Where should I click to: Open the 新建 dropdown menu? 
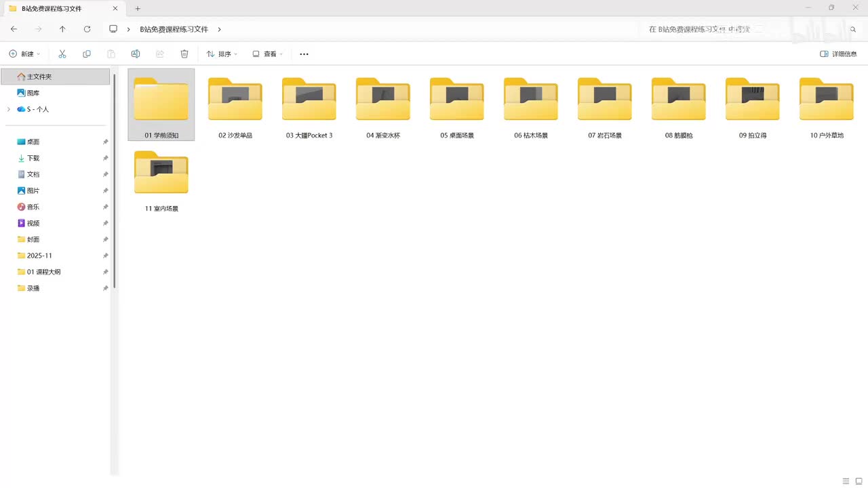24,54
